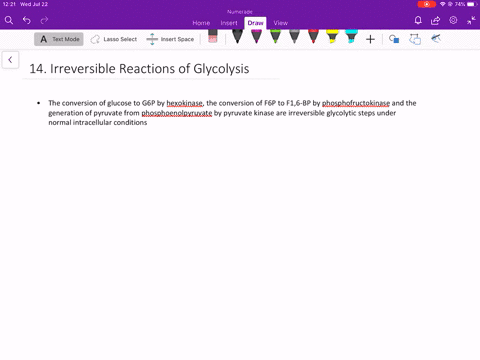
Task: Choose the red pen
Action: click(313, 36)
